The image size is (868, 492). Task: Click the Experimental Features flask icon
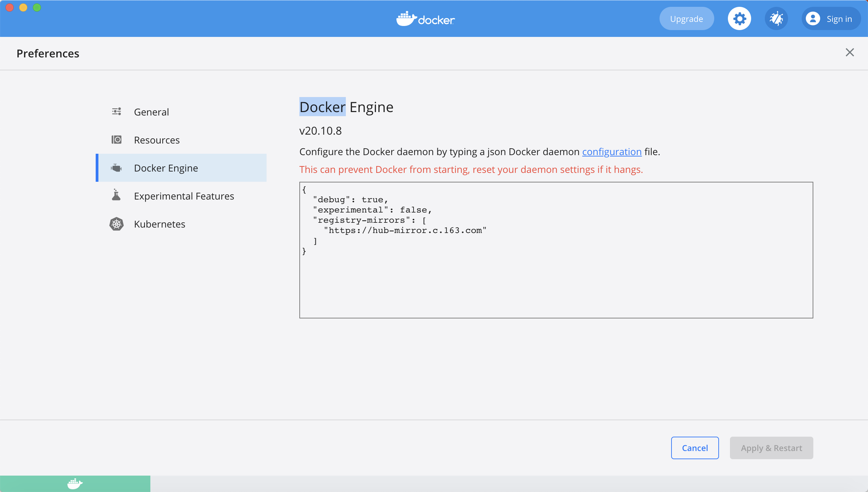[117, 195]
